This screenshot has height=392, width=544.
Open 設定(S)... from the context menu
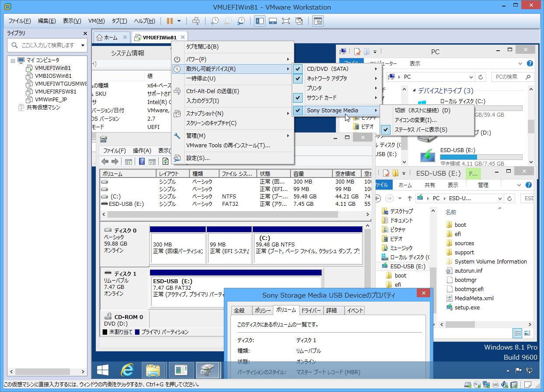[x=232, y=158]
